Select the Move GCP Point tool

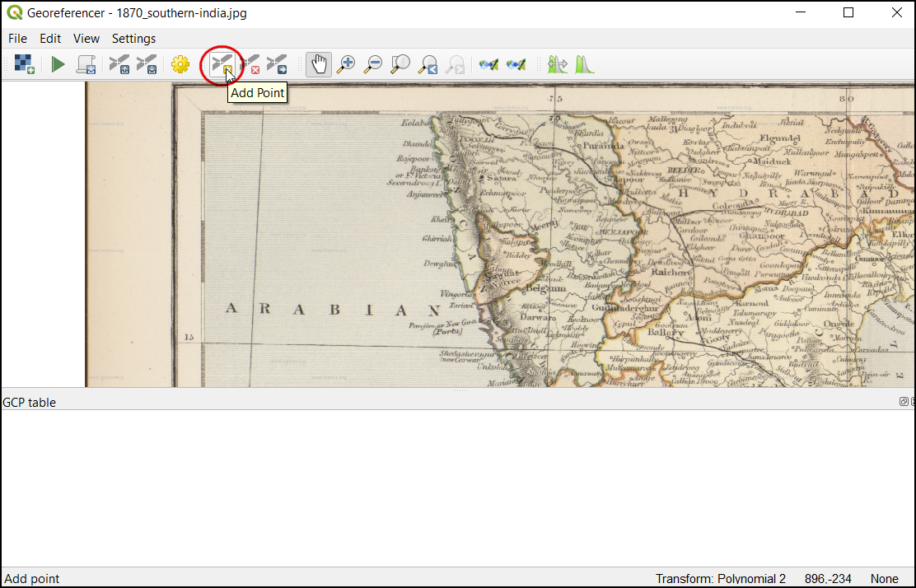(x=277, y=64)
